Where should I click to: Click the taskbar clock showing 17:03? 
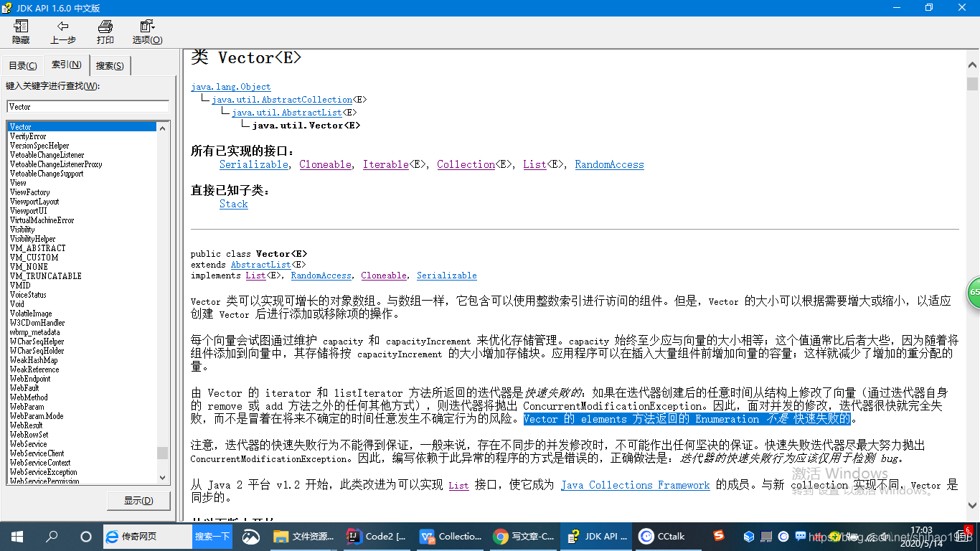click(x=921, y=536)
